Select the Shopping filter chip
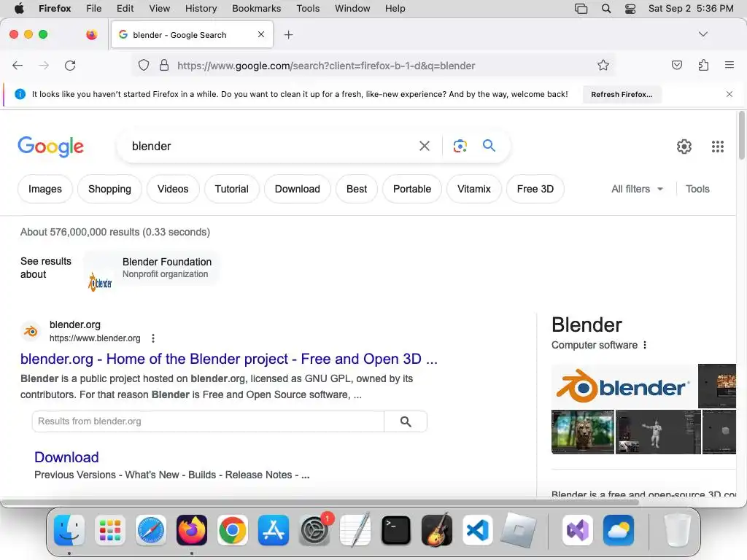Screen dimensions: 747x560 (x=109, y=189)
